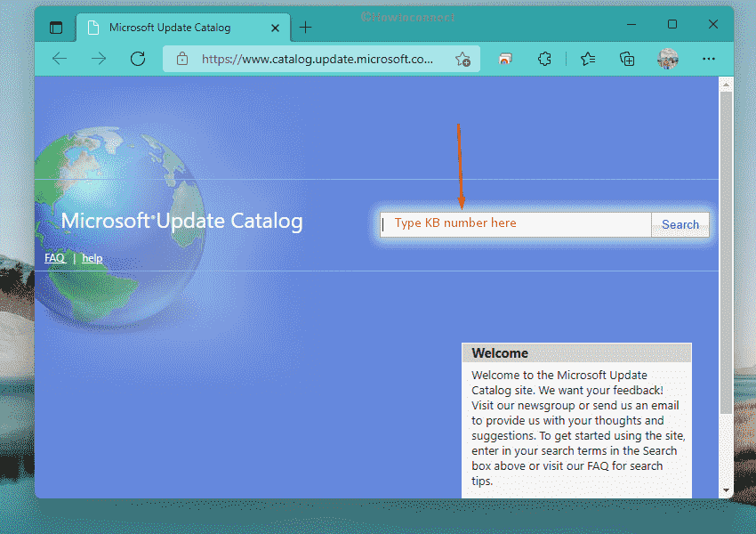The height and width of the screenshot is (534, 756).
Task: View site information lock icon
Action: [x=181, y=59]
